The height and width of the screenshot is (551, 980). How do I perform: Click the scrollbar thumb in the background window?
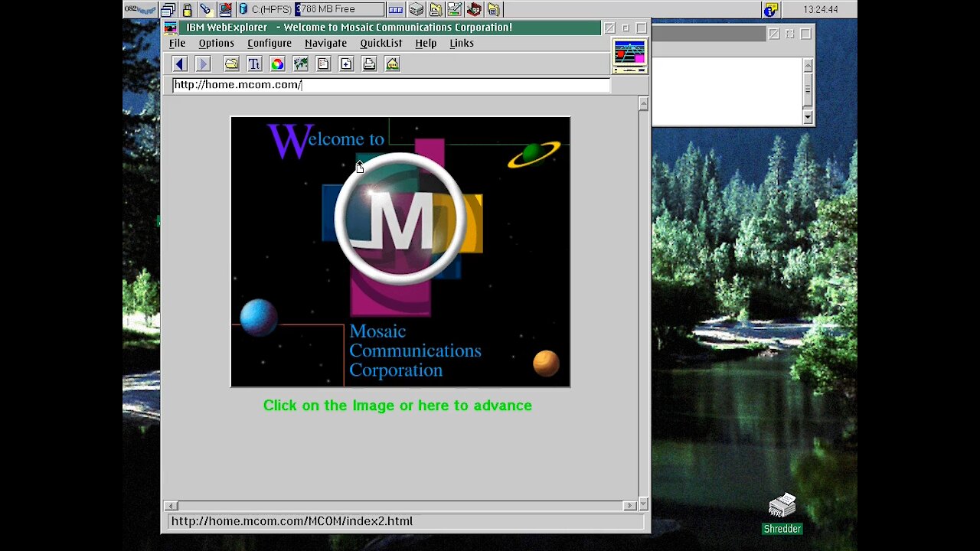click(x=808, y=90)
